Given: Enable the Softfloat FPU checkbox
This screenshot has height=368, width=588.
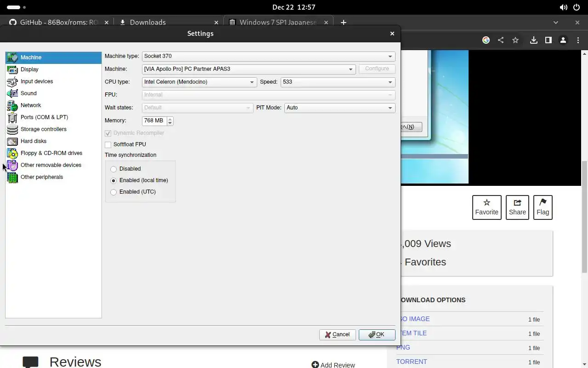Looking at the screenshot, I should [108, 144].
